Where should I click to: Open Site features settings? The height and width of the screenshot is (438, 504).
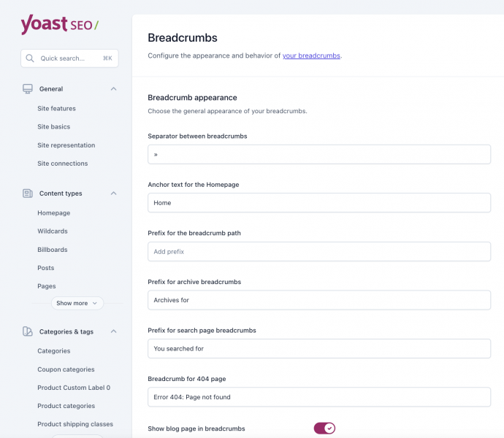(x=56, y=108)
